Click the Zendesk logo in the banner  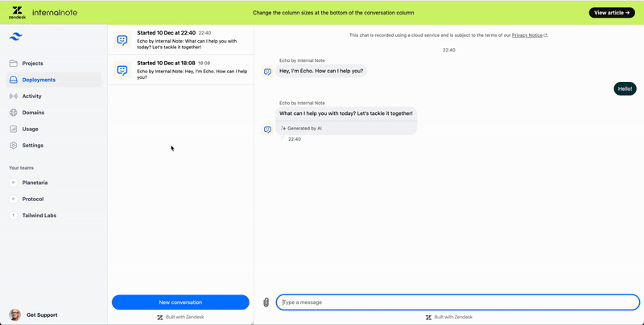click(17, 13)
